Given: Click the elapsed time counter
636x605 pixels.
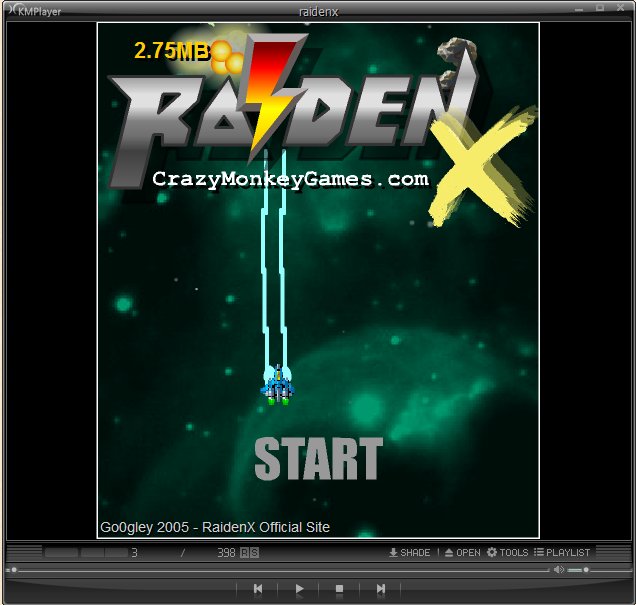Looking at the screenshot, I should 134,552.
